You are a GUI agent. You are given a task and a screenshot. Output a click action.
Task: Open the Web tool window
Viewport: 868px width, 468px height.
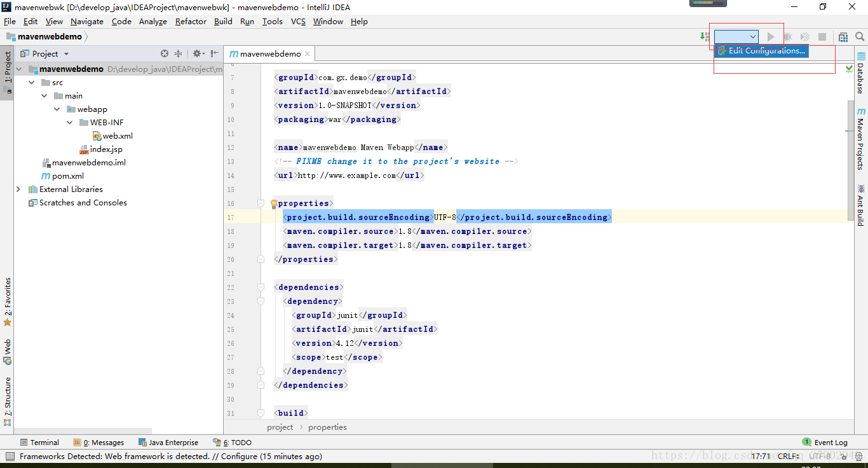tap(8, 352)
